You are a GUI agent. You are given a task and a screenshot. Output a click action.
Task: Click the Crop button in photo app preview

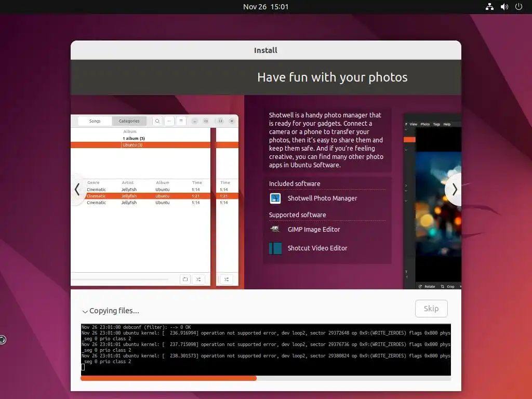tap(447, 286)
